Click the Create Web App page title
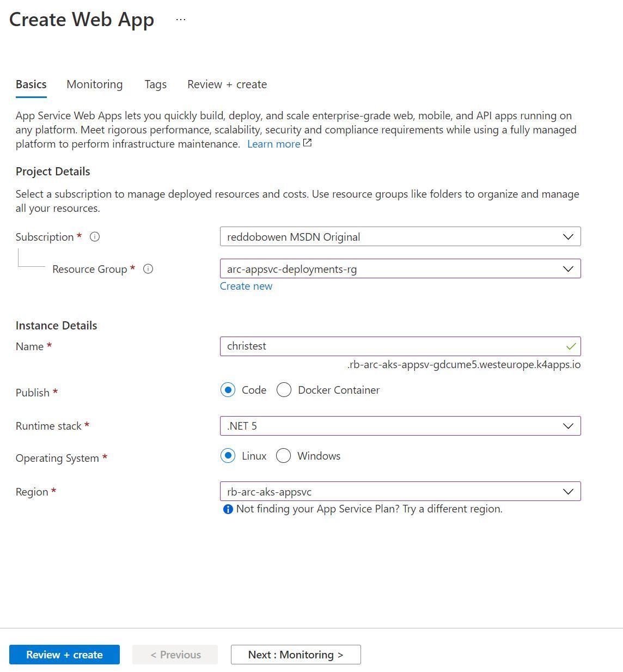Screen dimensions: 623x672 (x=82, y=20)
